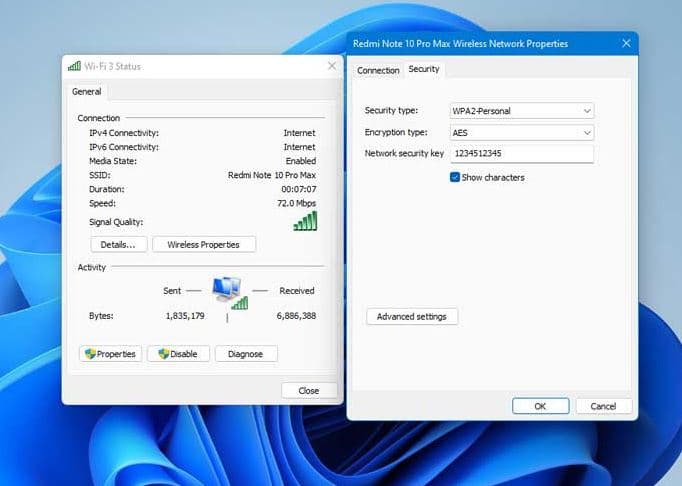The image size is (682, 486).
Task: Click the network computers activity icon
Action: pyautogui.click(x=230, y=292)
